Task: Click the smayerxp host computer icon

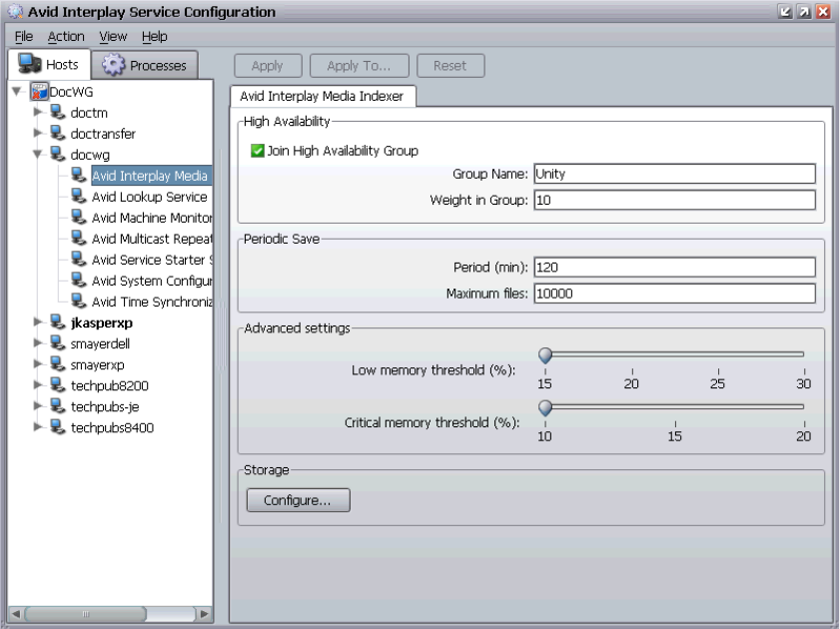Action: pyautogui.click(x=58, y=364)
